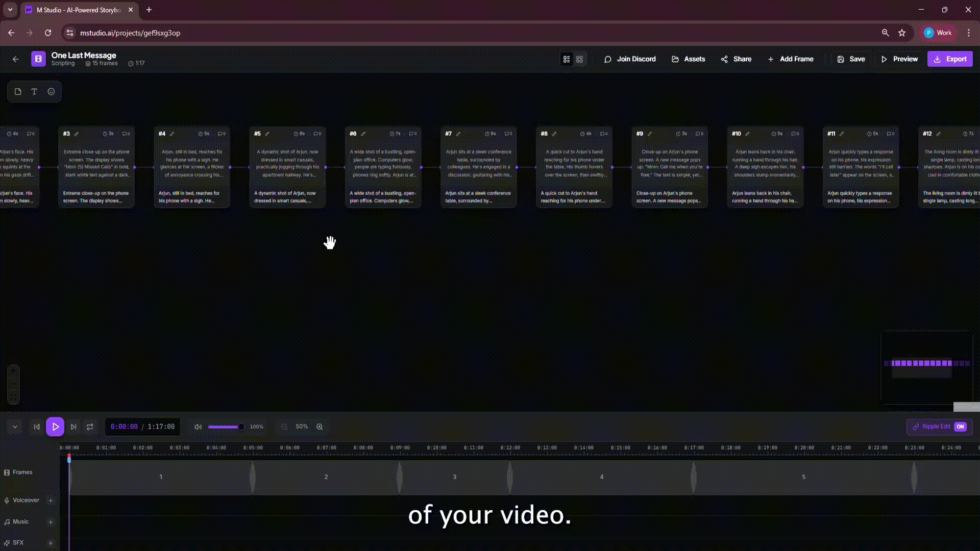This screenshot has width=980, height=551.
Task: Click the Share icon
Action: pos(724,59)
